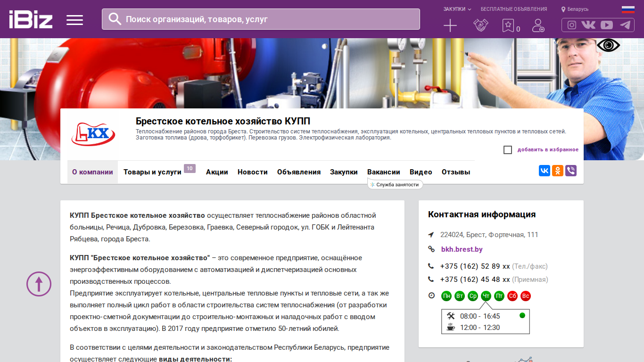The image size is (644, 362).
Task: Click the +375 (162) 52 89 xx number
Action: (x=475, y=266)
